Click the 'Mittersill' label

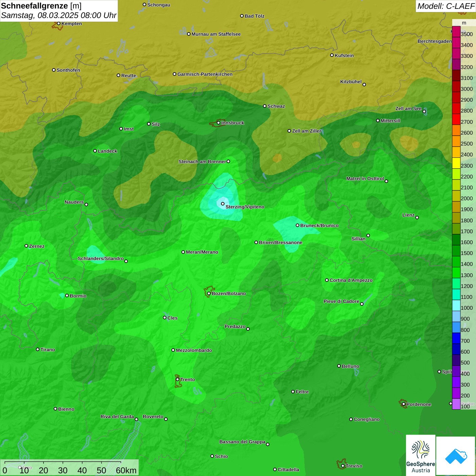(x=390, y=121)
